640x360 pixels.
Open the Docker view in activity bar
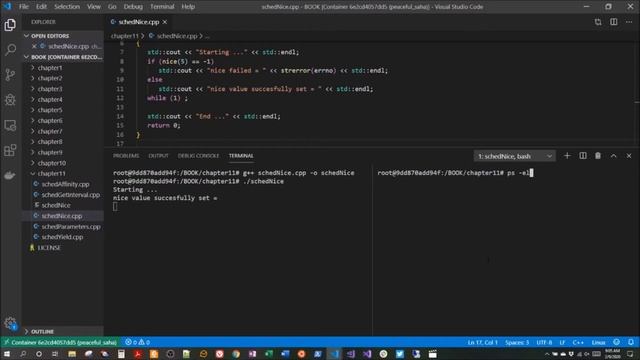click(10, 175)
